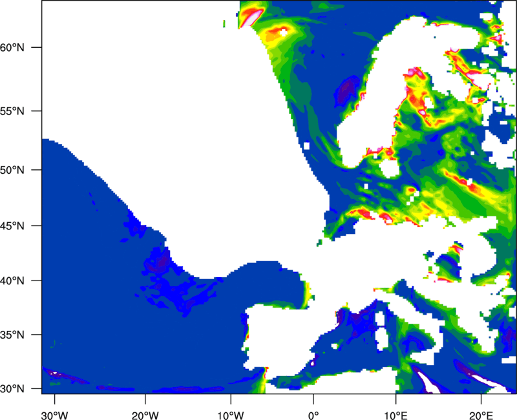This screenshot has height=420, width=517.
Task: Click the 60°N latitude label
Action: pos(12,47)
